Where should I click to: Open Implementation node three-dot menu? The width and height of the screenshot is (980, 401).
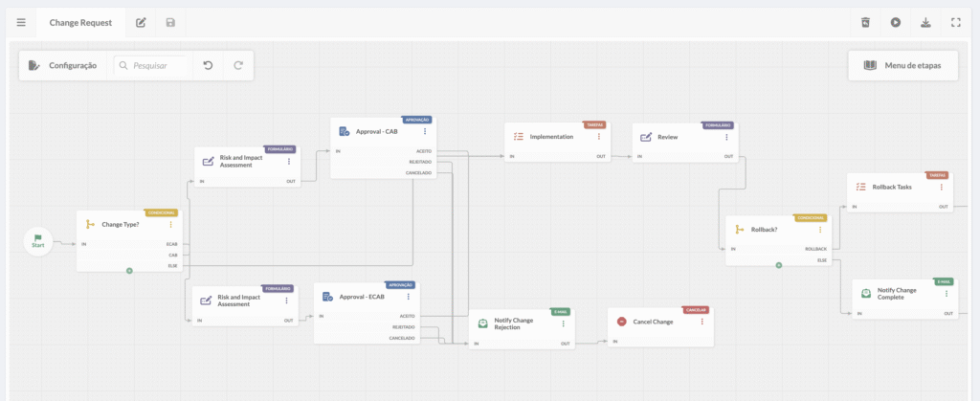coord(598,137)
